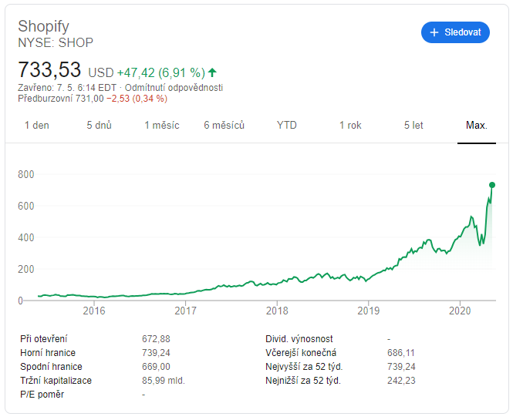Switch to the 5 dnů tab
The height and width of the screenshot is (420, 513).
99,125
